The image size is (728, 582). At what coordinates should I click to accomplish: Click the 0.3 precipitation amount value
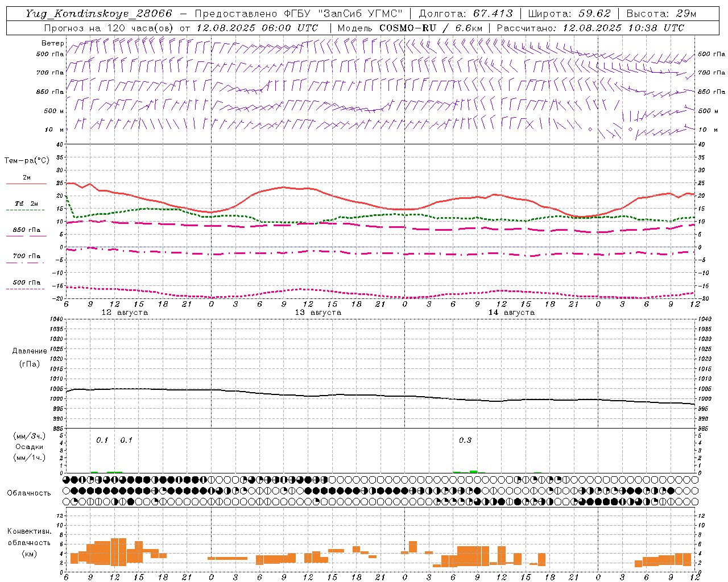465,440
